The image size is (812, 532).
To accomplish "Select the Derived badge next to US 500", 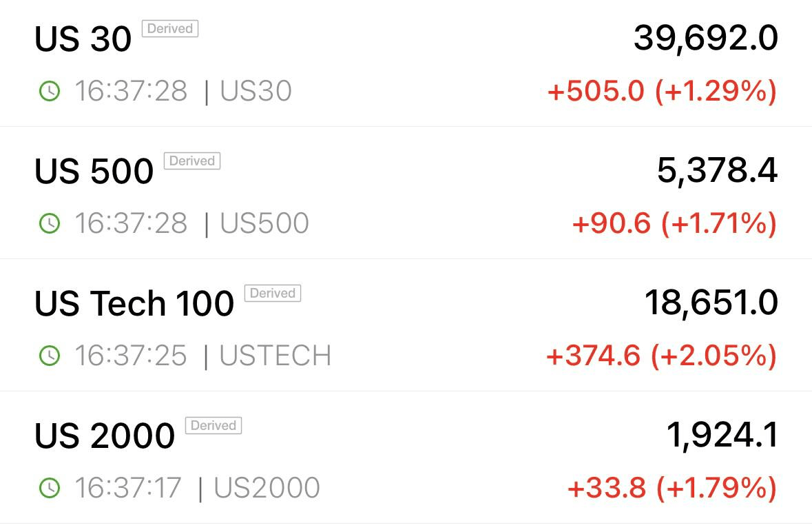I will click(192, 161).
